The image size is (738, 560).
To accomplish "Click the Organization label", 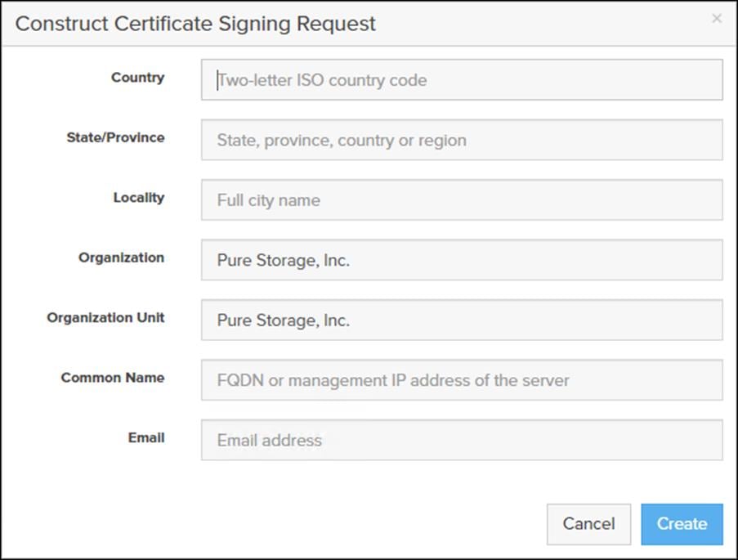I will tap(121, 258).
